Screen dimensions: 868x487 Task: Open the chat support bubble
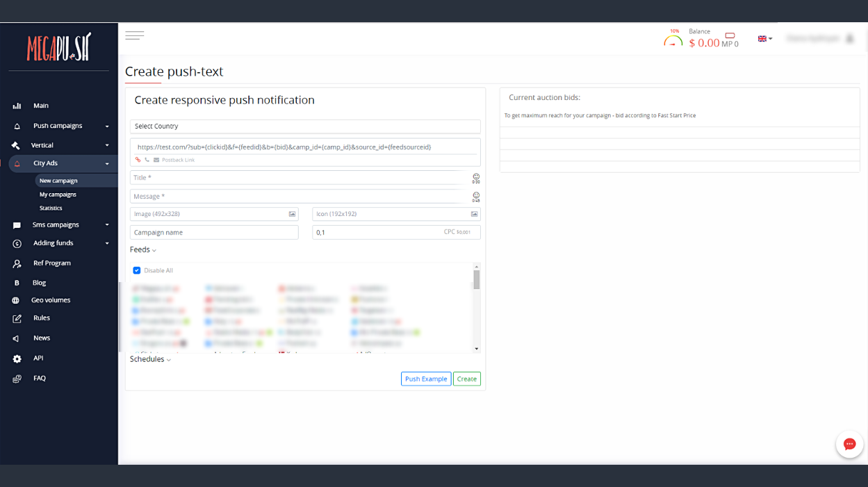pyautogui.click(x=849, y=444)
